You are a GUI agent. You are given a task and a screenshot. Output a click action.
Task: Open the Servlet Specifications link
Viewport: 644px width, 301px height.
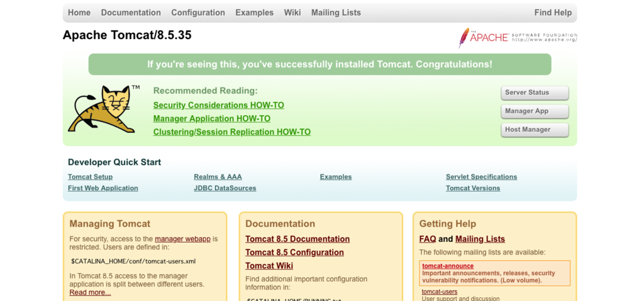tap(481, 177)
